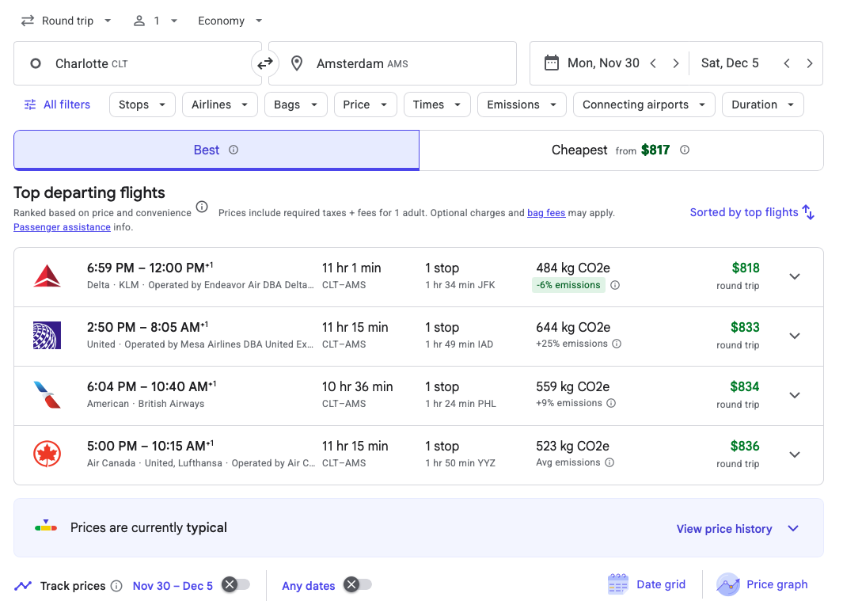Open Price graph
Viewport: 843px width, 616px height.
(761, 584)
